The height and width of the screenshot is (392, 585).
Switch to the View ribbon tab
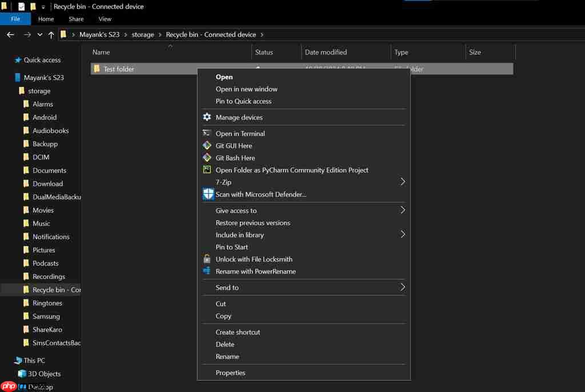[x=105, y=18]
